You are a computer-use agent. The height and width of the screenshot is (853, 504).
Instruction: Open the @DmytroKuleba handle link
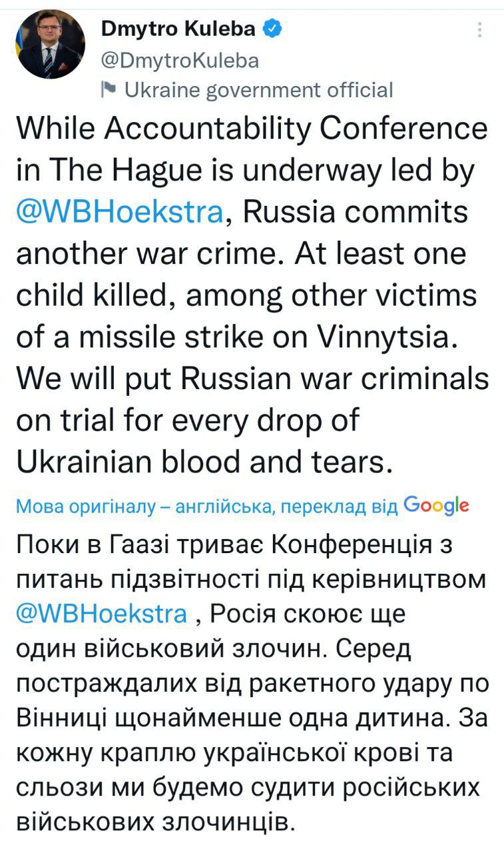(x=179, y=61)
